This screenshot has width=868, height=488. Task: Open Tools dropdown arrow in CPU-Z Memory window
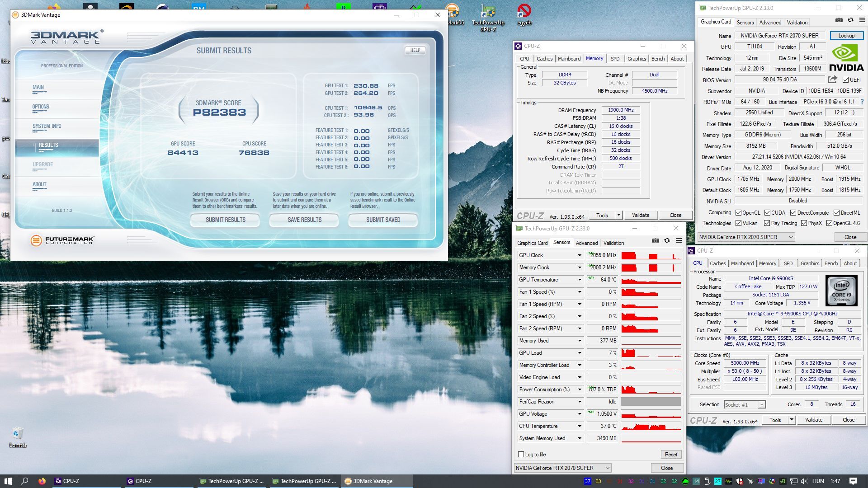click(618, 215)
